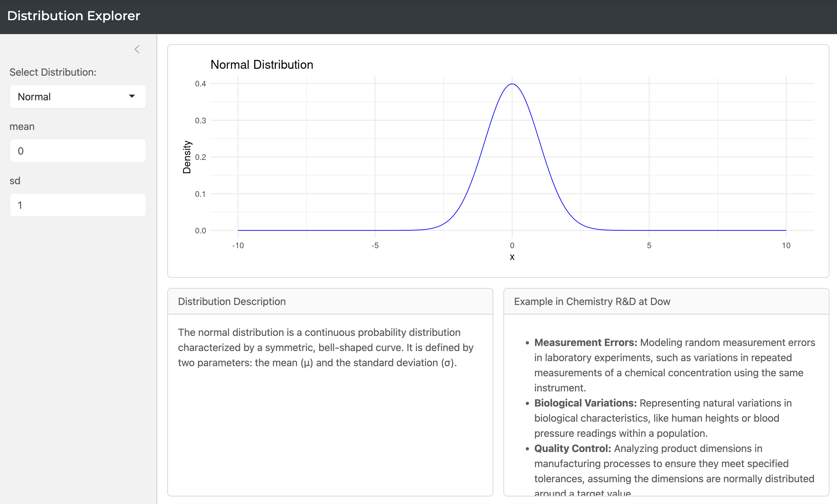Screen dimensions: 837x504
Task: Click the Density y-axis label
Action: tap(187, 157)
